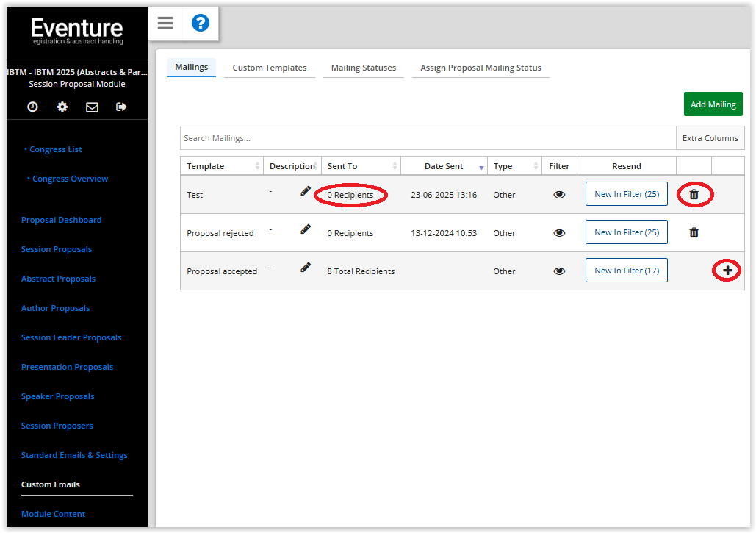View filter eye icon for Proposal rejected
The width and height of the screenshot is (756, 533).
559,233
